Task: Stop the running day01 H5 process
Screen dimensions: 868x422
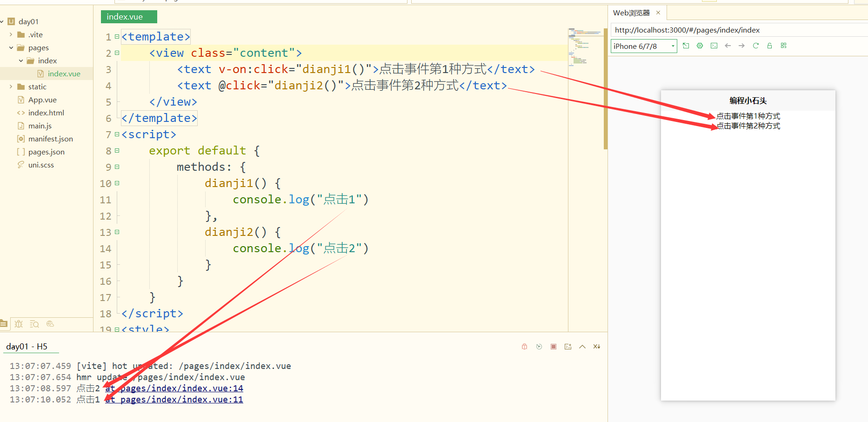Action: [553, 347]
